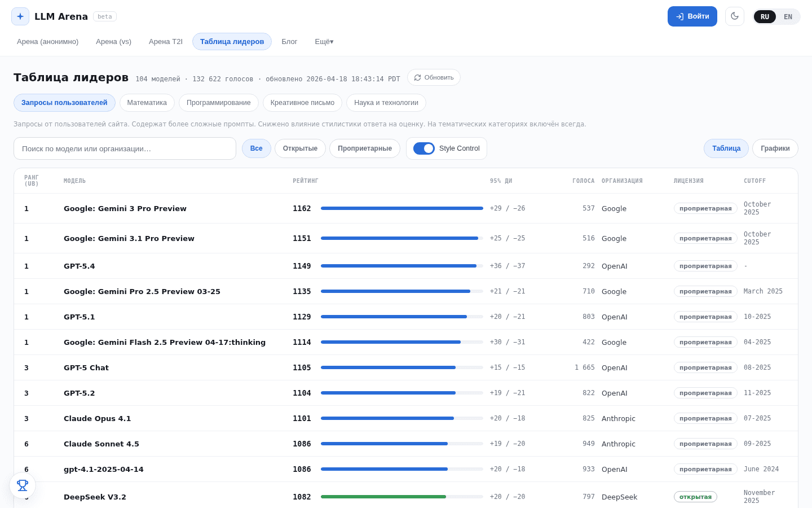This screenshot has height=508, width=812.
Task: Sort by the Голоса column header
Action: click(x=583, y=181)
